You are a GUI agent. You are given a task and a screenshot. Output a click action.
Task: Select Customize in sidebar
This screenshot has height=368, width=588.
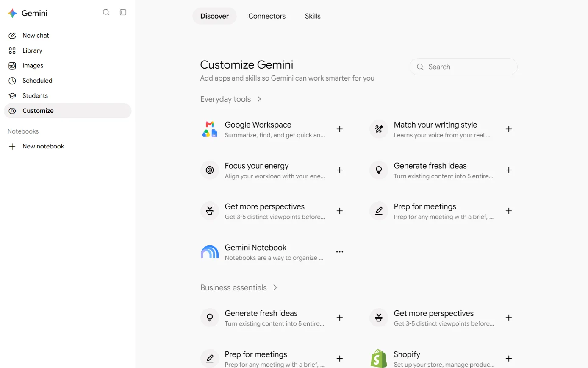(x=68, y=111)
